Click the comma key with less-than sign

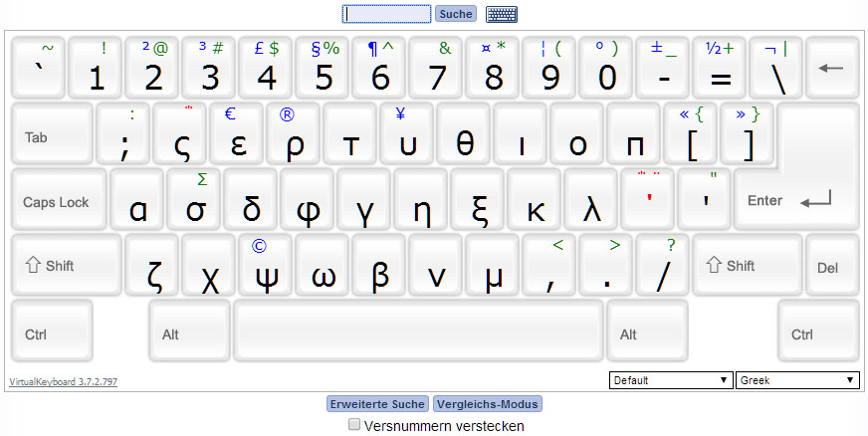[549, 265]
